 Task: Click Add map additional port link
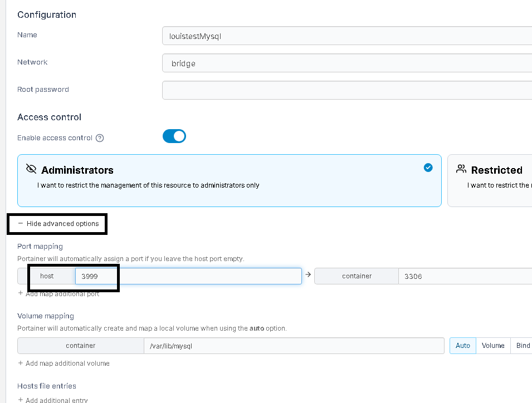point(58,293)
